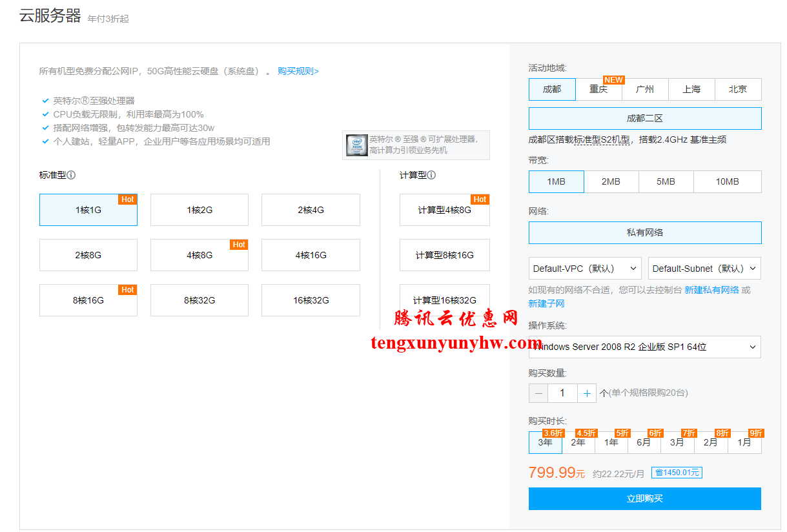Click the 英特尔®至强处理器 feature line
Image resolution: width=787 pixels, height=532 pixels.
pyautogui.click(x=94, y=101)
